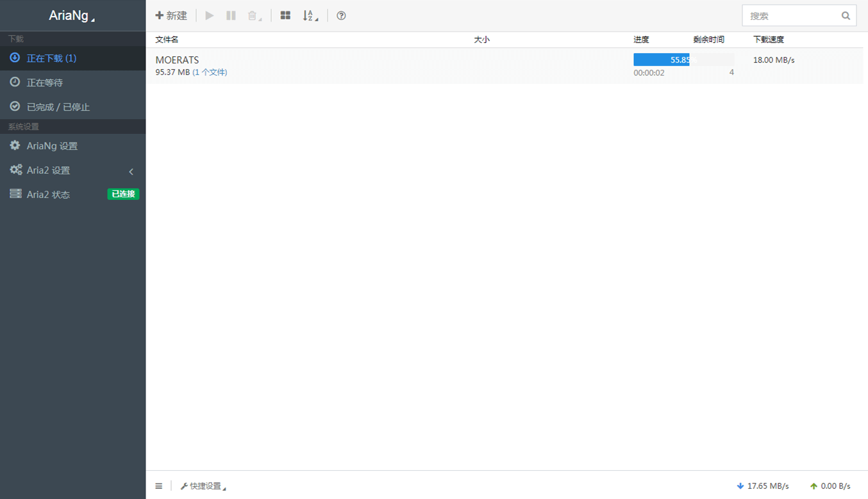Click the gear icon beside AriaNg 设置
The image size is (868, 499).
(x=15, y=145)
